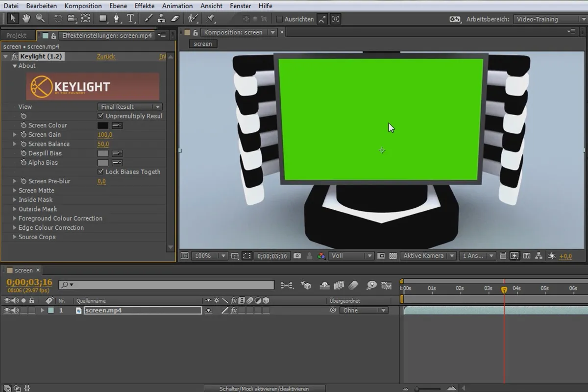
Task: Select the screen timeline tab
Action: [x=24, y=270]
